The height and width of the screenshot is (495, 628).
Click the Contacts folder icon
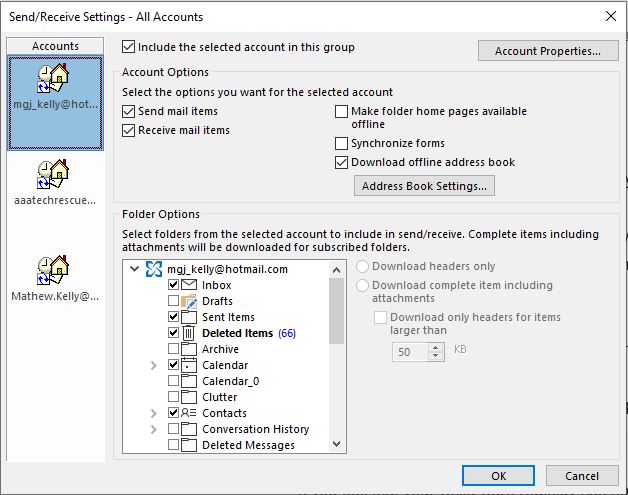pyautogui.click(x=190, y=413)
